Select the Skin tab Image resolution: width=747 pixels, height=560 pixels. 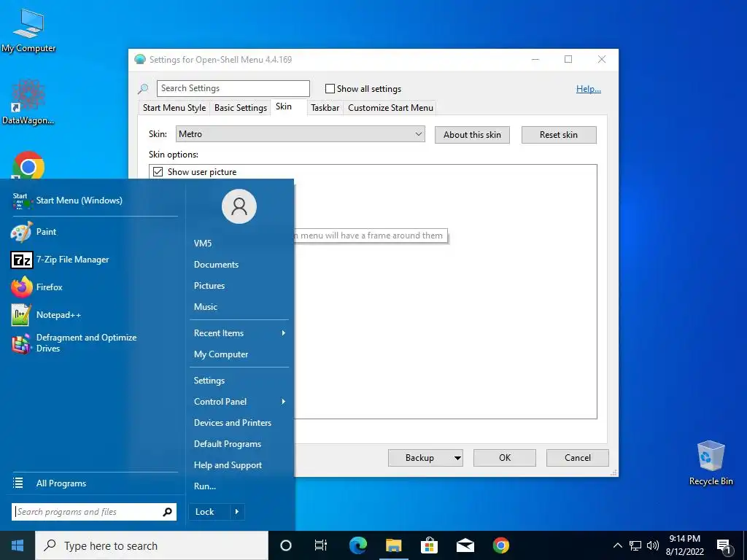tap(284, 106)
